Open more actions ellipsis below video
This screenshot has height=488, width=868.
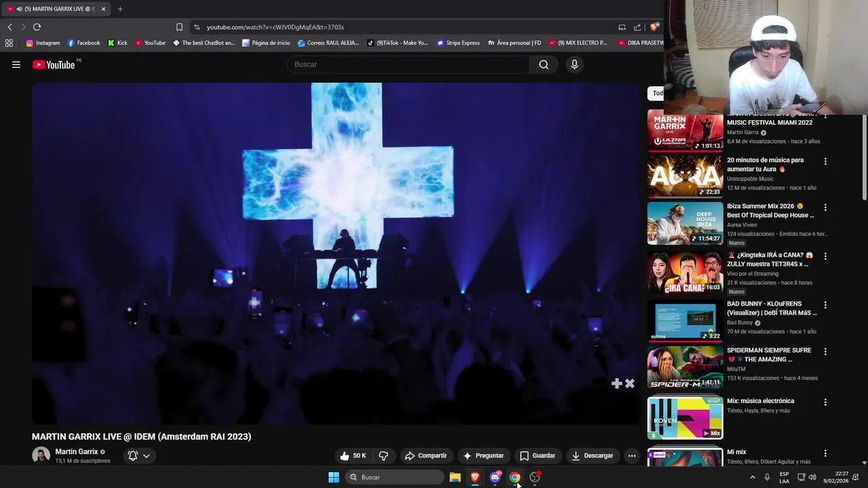pos(632,455)
